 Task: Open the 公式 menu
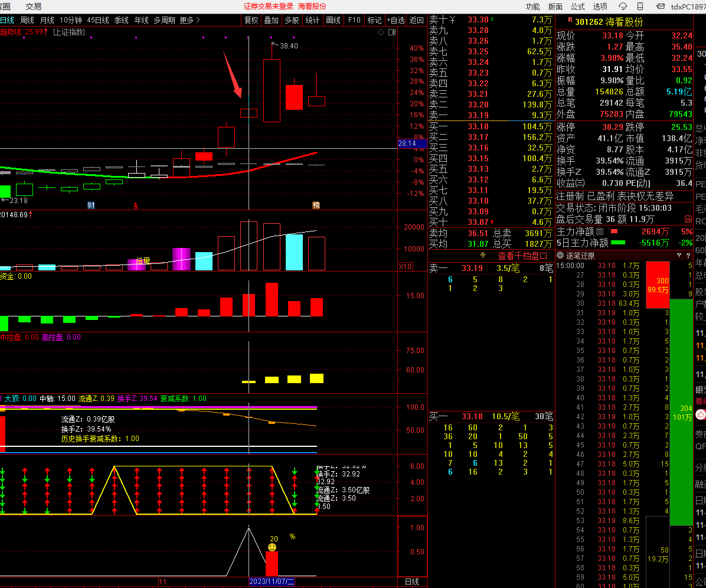[x=577, y=6]
